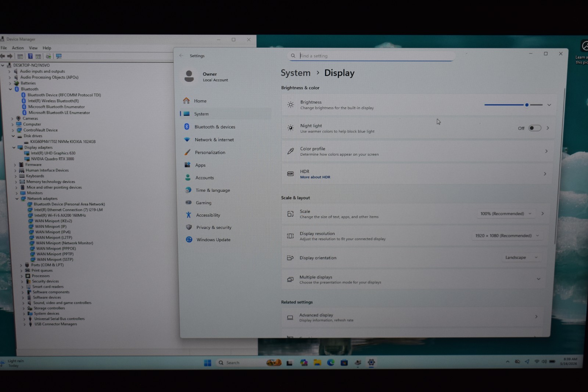
Task: Click Find a setting search box
Action: click(371, 56)
